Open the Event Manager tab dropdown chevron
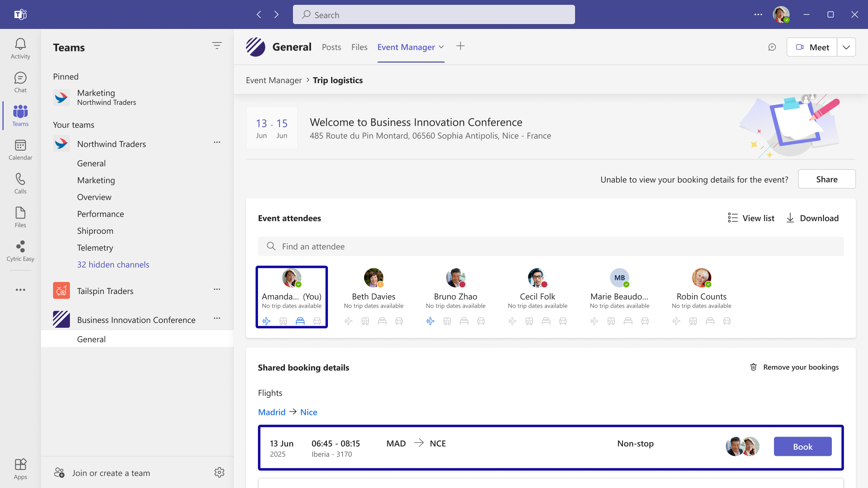 (x=442, y=47)
